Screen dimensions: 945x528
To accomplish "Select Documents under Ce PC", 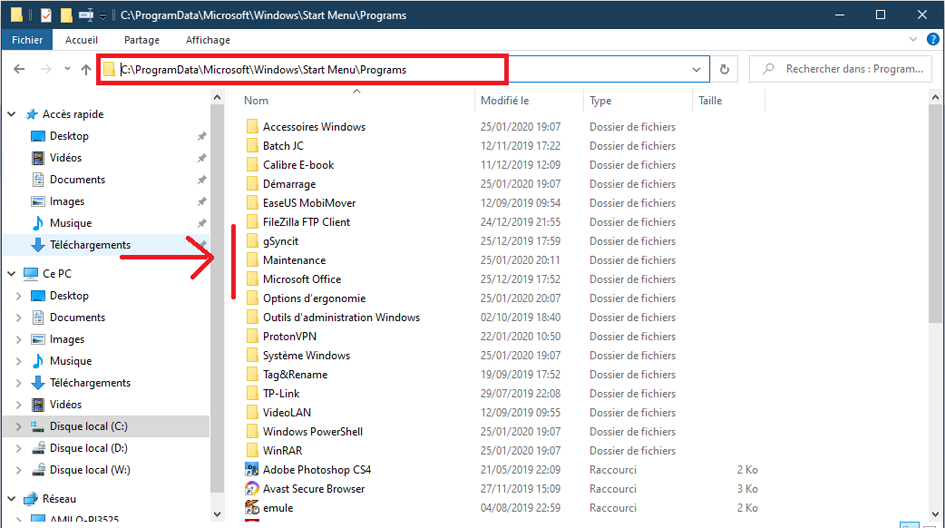I will click(68, 318).
